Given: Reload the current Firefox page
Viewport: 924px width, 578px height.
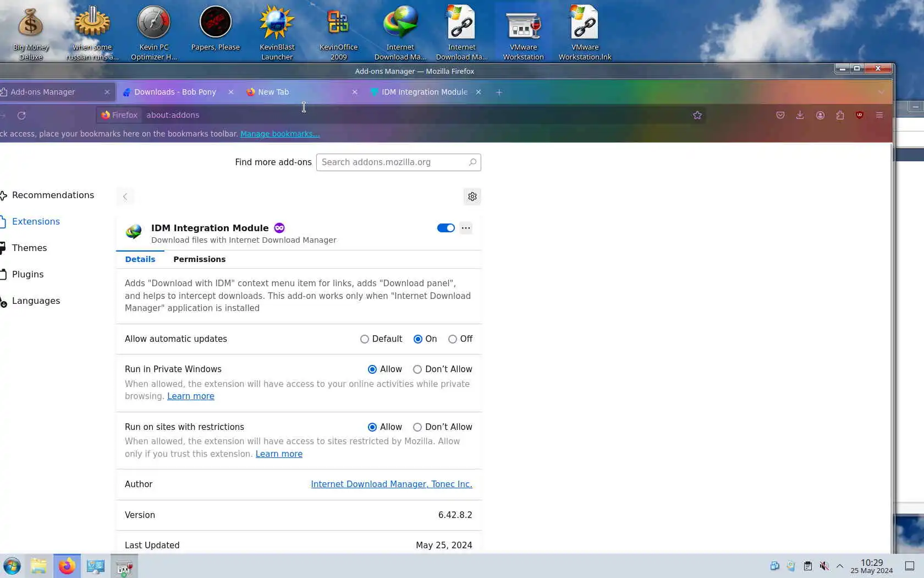Looking at the screenshot, I should pos(21,115).
